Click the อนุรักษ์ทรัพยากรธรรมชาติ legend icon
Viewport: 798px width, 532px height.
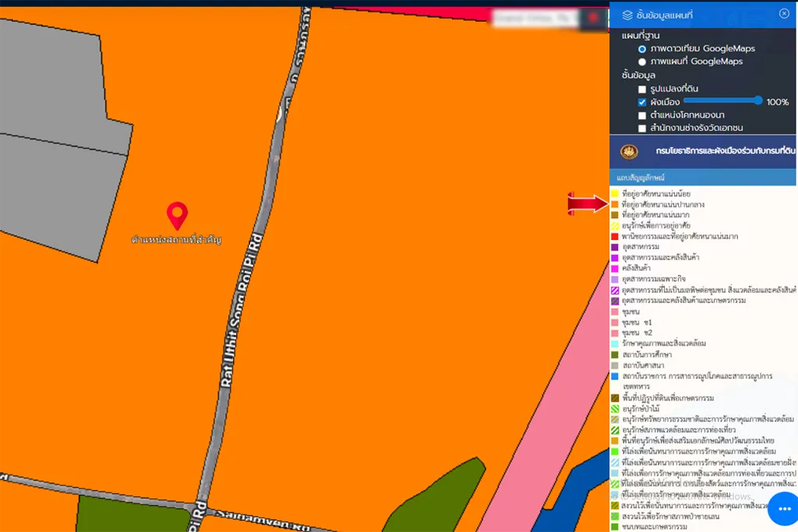coord(615,419)
